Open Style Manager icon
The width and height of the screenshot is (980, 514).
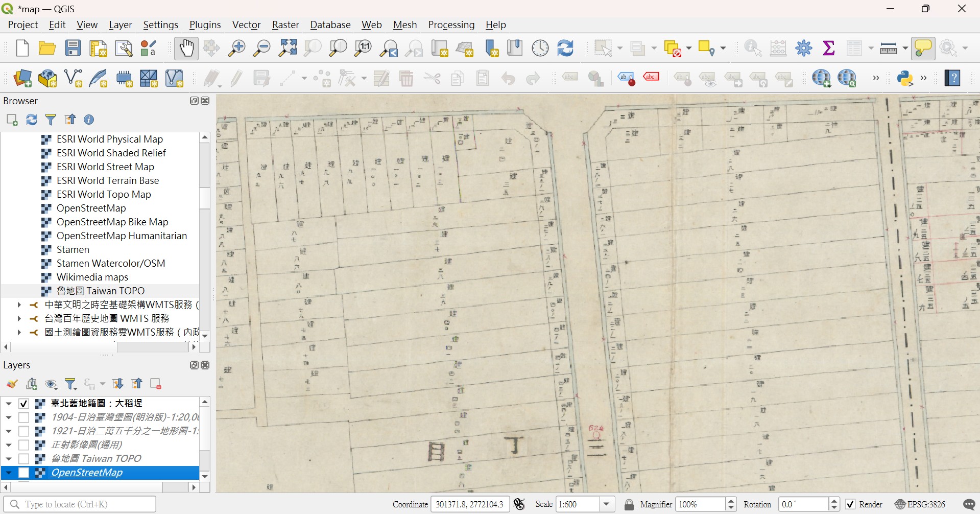(149, 48)
